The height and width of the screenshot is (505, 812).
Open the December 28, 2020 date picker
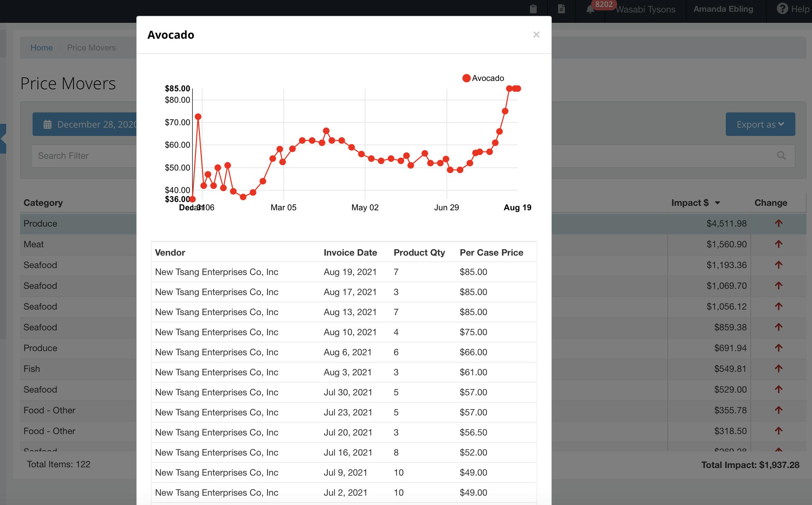click(x=93, y=124)
